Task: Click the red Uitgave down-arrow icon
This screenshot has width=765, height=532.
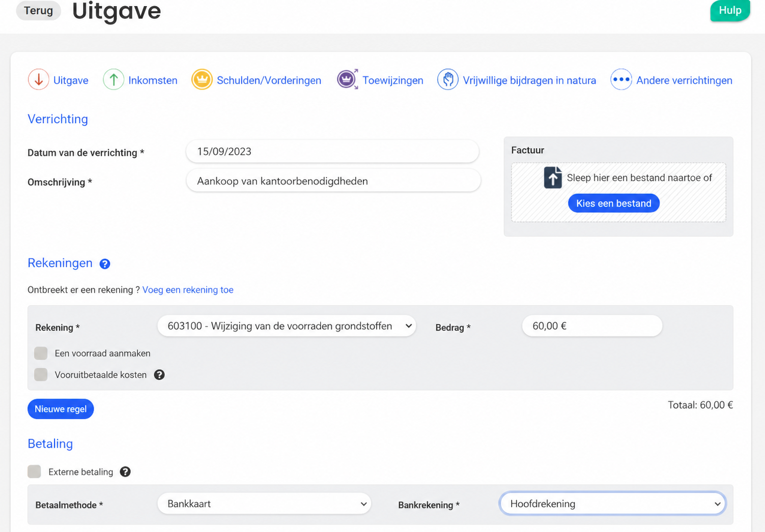Action: 38,80
